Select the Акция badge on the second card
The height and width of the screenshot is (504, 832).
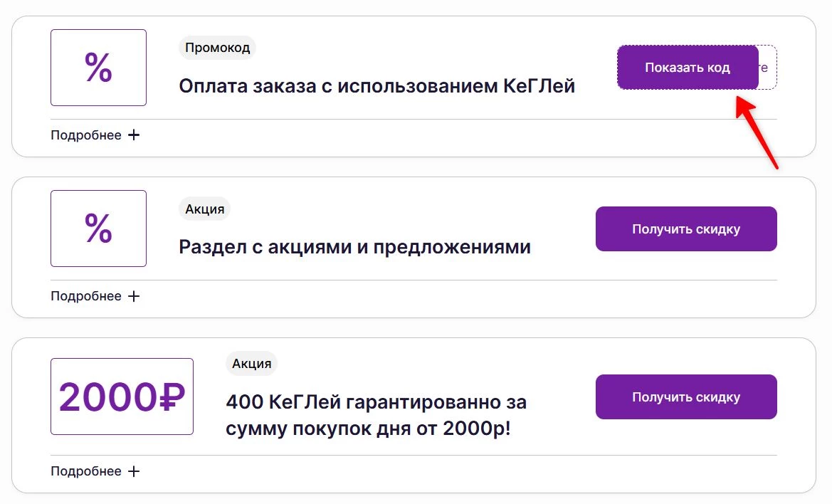(204, 209)
